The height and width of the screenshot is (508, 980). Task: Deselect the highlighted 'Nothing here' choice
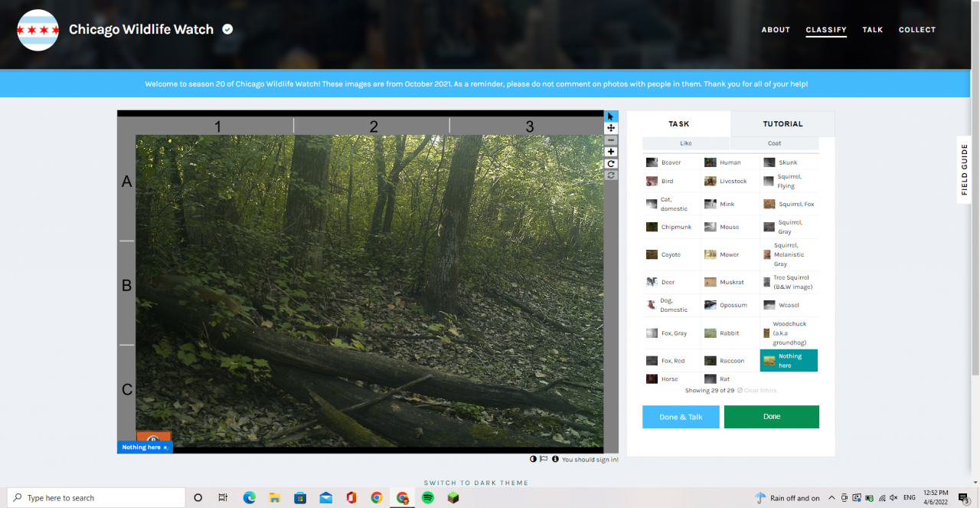789,361
